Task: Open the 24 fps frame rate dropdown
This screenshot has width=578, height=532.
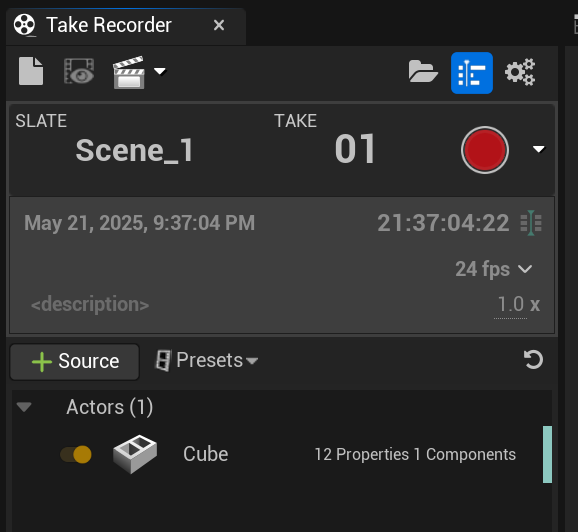Action: (x=494, y=269)
